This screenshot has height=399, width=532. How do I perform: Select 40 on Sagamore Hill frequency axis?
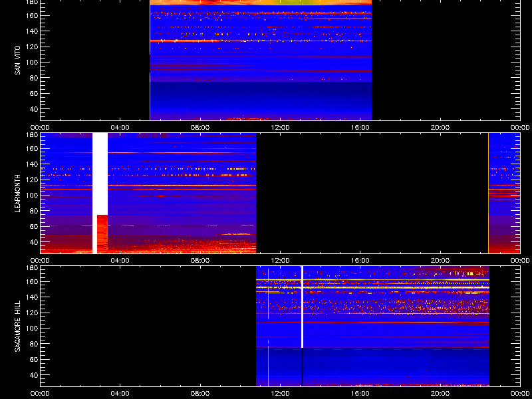point(35,375)
